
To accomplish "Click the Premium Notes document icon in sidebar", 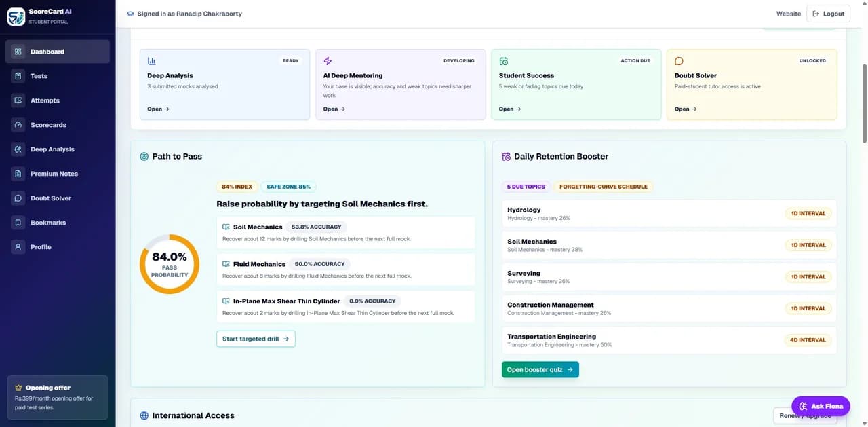I will click(x=18, y=174).
